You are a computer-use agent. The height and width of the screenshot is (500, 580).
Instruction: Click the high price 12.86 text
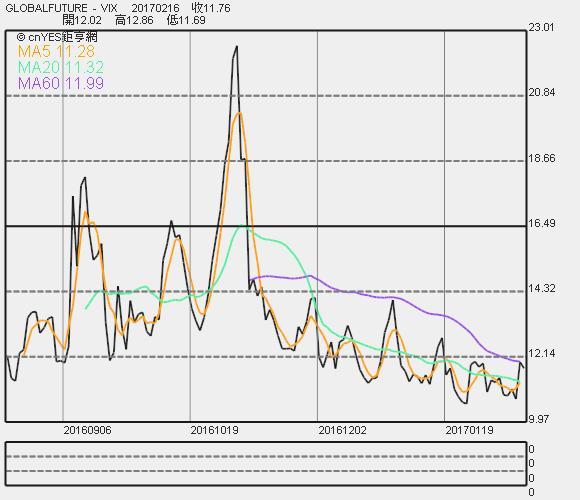pyautogui.click(x=134, y=20)
